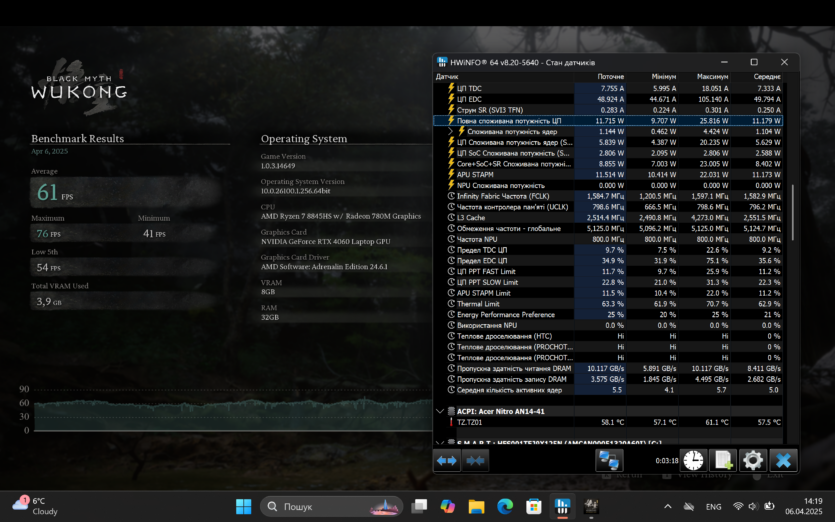Select Повна споживана потужність ЦП row
This screenshot has height=522, width=835.
point(608,120)
